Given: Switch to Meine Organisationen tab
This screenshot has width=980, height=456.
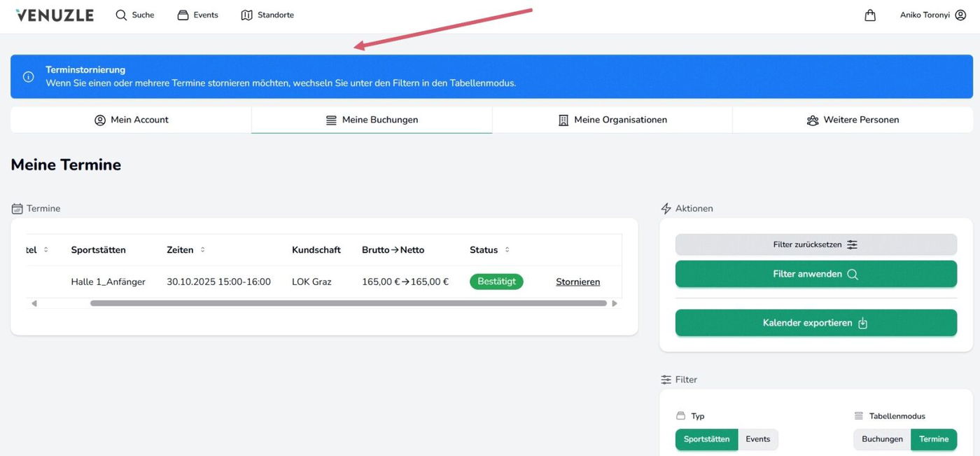Looking at the screenshot, I should tap(612, 120).
